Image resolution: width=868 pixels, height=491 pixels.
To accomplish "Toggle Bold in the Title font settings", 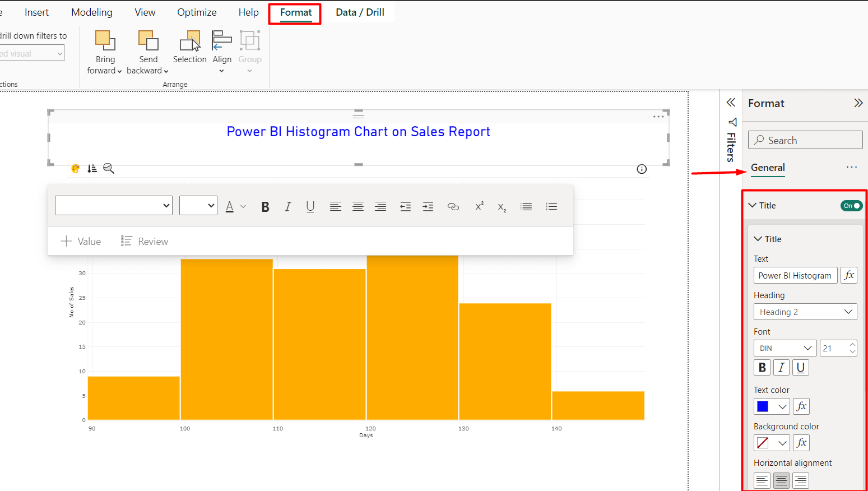I will tap(762, 367).
